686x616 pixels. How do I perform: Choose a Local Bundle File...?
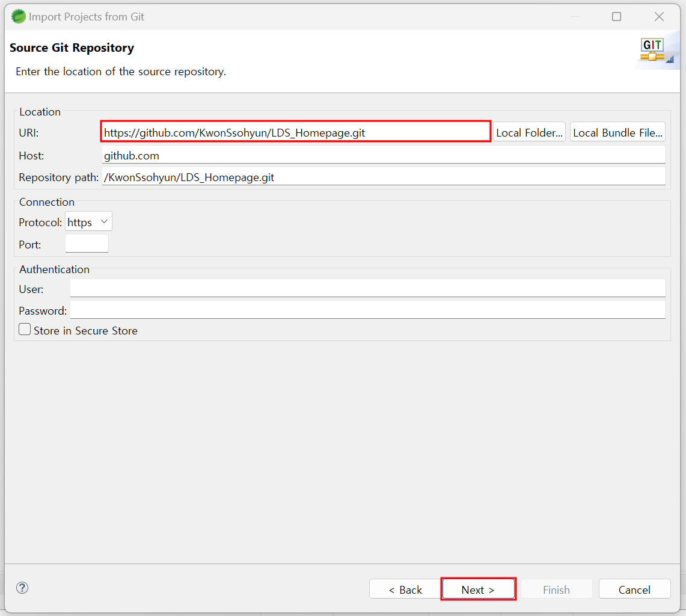(617, 132)
